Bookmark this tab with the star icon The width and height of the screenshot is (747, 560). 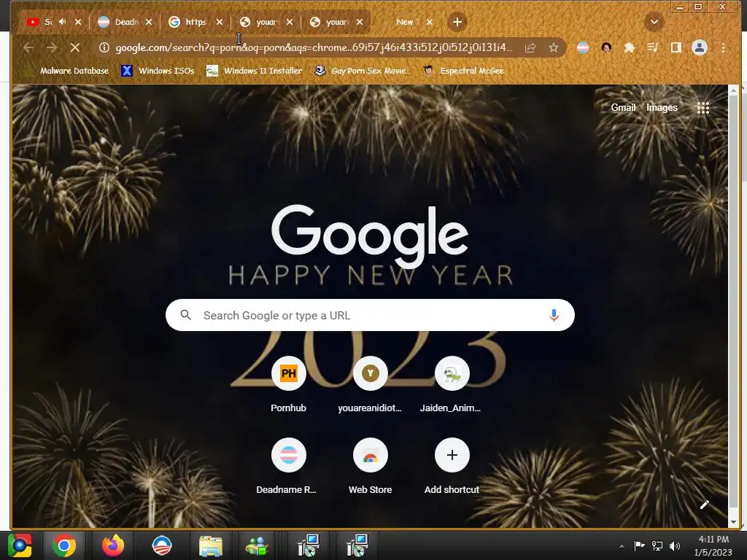tap(554, 47)
